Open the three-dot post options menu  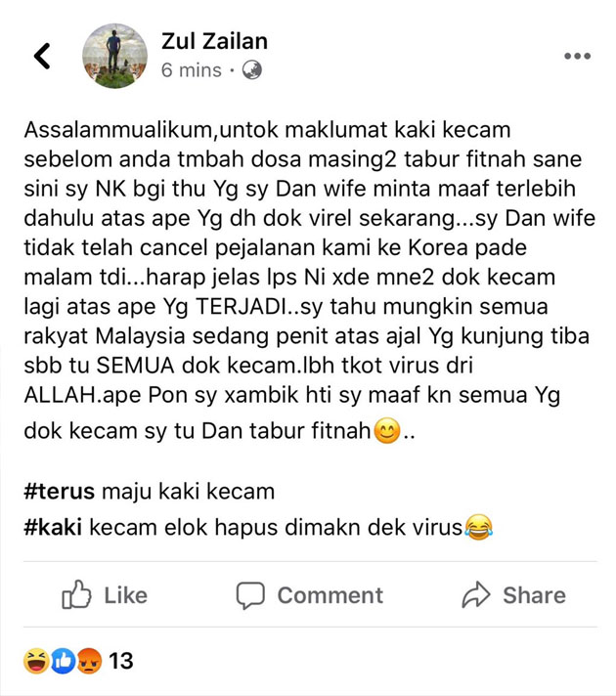pyautogui.click(x=577, y=56)
